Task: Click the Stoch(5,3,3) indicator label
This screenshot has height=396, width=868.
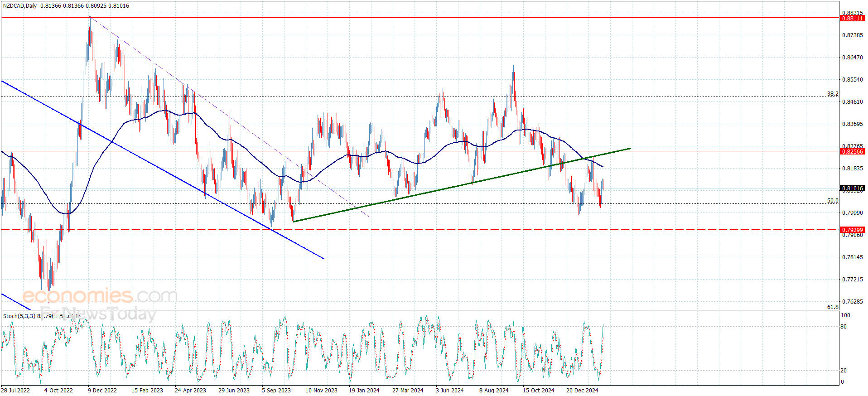Action: coord(19,316)
